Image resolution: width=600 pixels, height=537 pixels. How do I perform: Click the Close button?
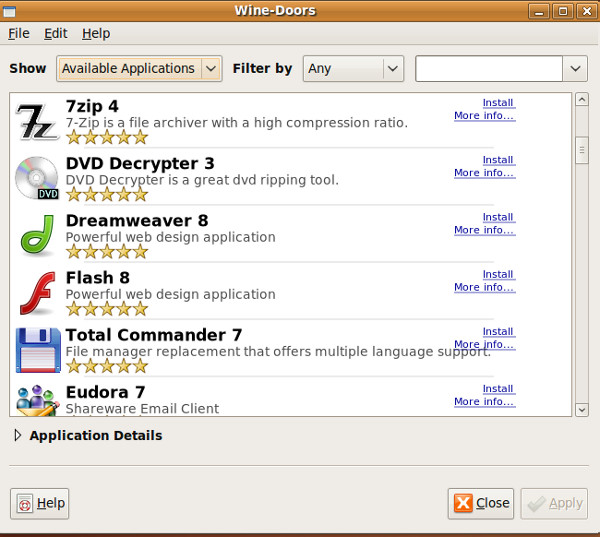tap(481, 504)
